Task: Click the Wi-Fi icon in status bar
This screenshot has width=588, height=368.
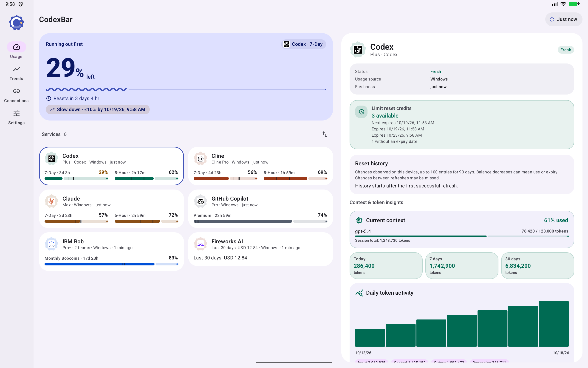Action: click(563, 4)
